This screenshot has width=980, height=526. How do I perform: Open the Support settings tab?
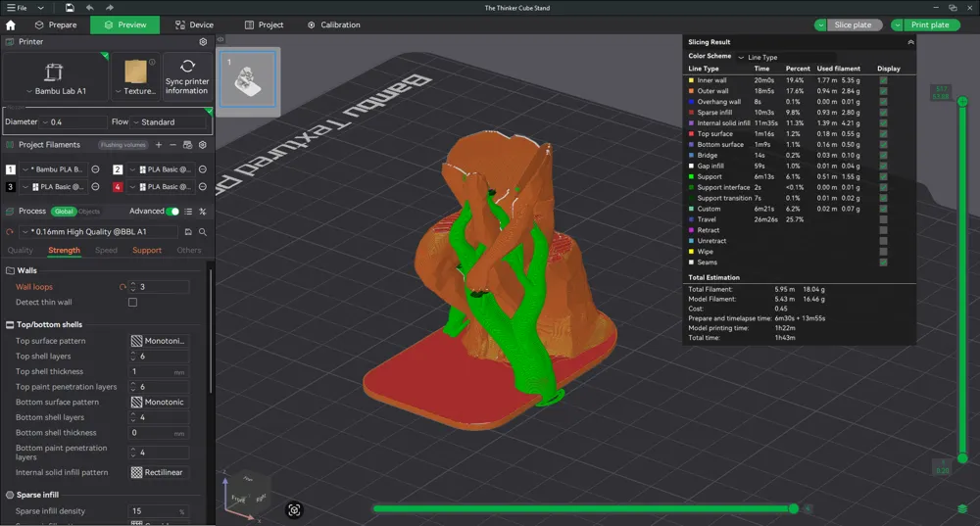pyautogui.click(x=147, y=251)
